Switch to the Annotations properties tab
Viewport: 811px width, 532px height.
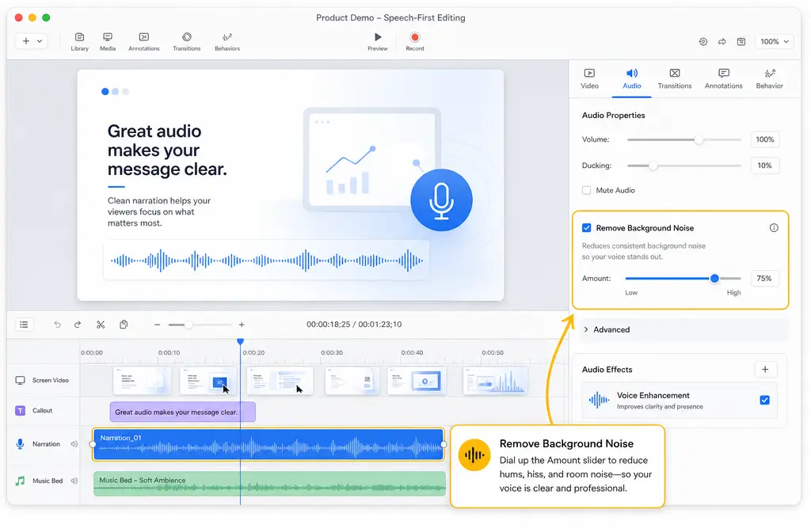(723, 79)
